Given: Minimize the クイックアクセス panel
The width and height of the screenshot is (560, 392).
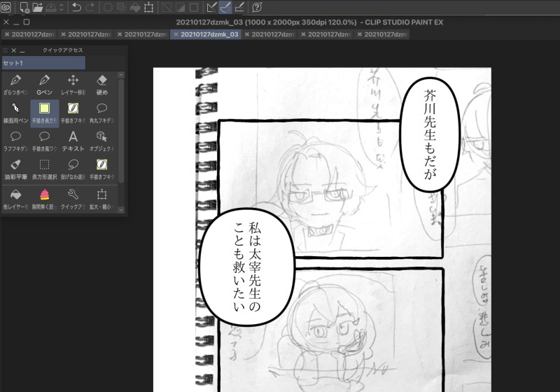Looking at the screenshot, I should [22, 51].
